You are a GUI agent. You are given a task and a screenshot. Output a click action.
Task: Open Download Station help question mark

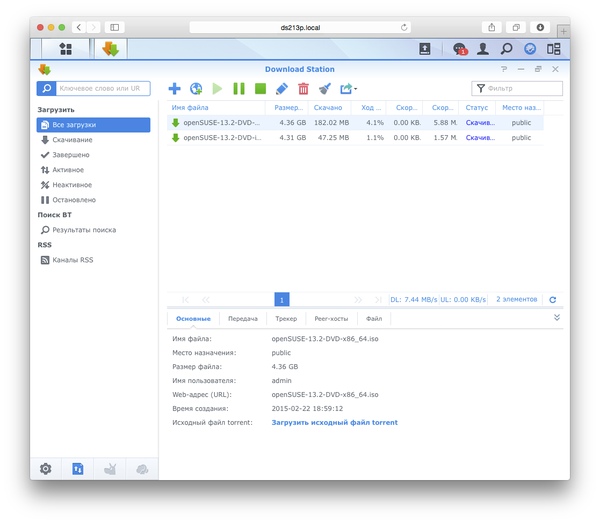504,69
